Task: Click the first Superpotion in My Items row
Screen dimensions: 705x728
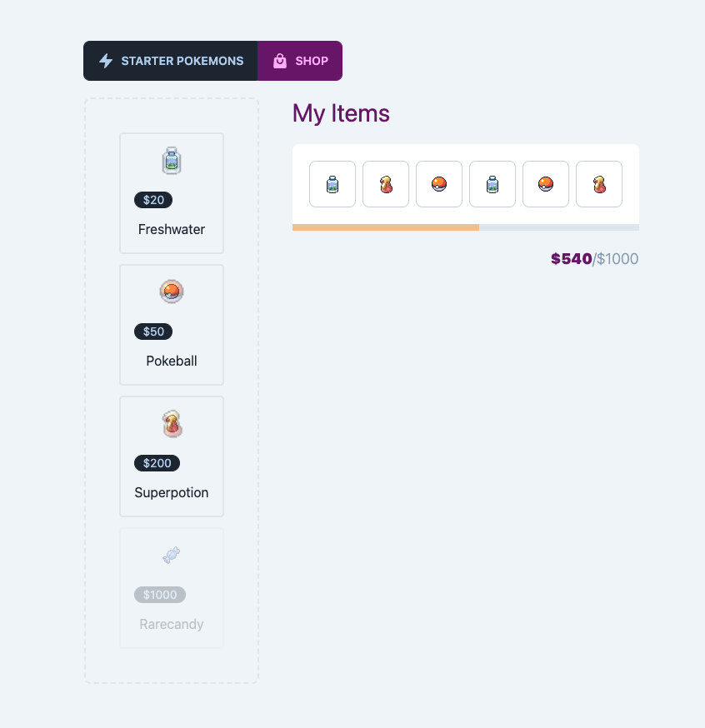Action: [385, 183]
